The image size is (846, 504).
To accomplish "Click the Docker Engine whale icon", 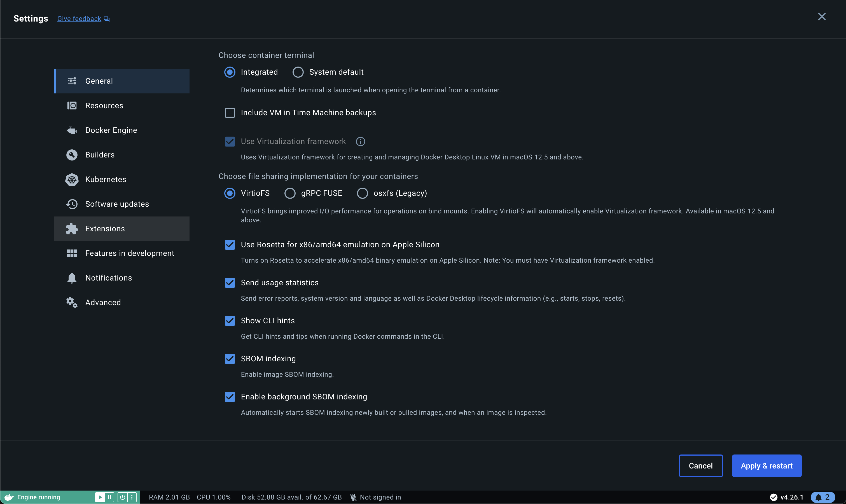I will click(x=72, y=130).
